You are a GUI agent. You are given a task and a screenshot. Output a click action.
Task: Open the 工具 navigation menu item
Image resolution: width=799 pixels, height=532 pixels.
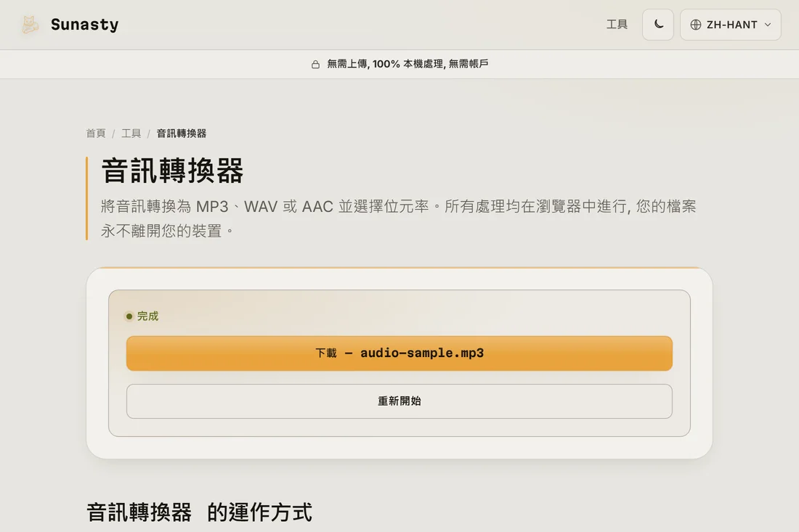coord(617,25)
